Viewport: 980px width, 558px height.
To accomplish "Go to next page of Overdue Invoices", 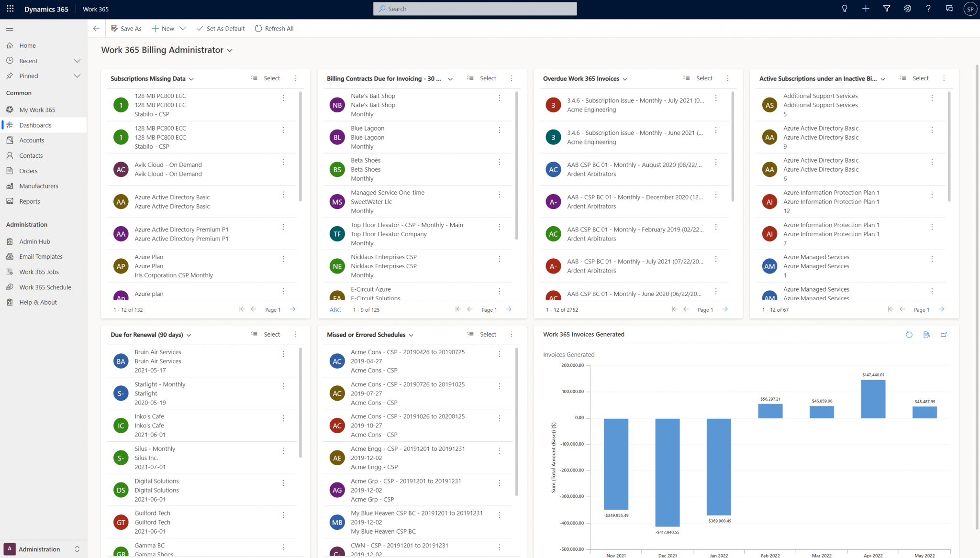I will [725, 309].
